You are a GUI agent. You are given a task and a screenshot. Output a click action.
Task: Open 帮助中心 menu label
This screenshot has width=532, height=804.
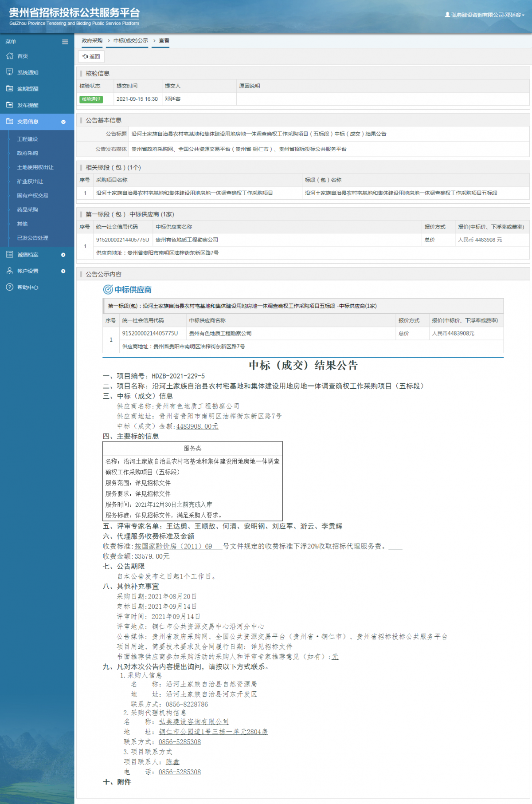tap(28, 288)
